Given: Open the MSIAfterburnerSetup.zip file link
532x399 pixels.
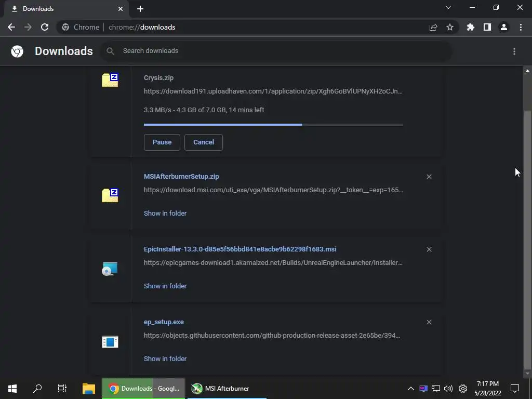Looking at the screenshot, I should pyautogui.click(x=181, y=177).
